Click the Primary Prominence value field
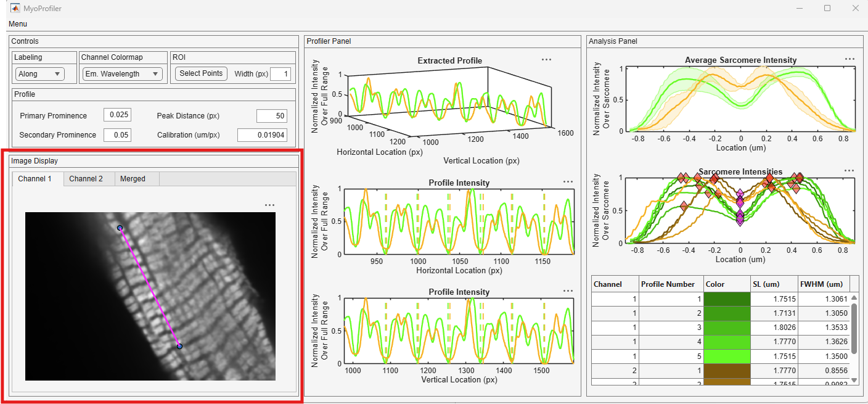 coord(117,115)
